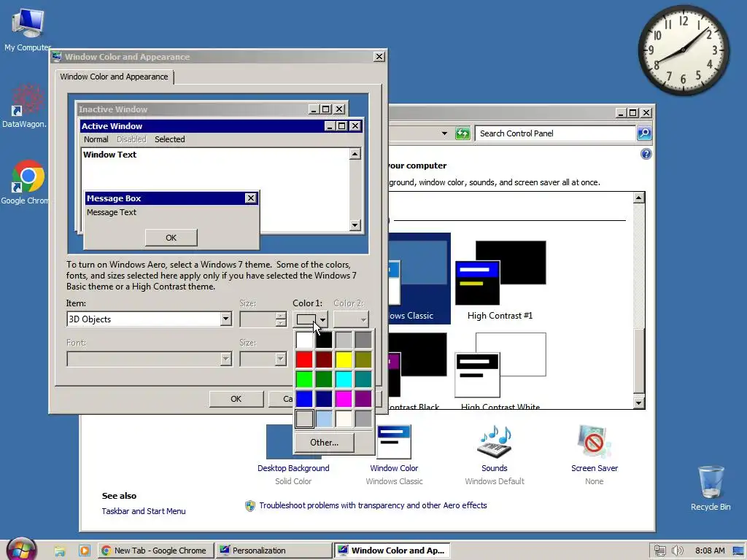Expand the Item dropdown showing 3D Objects

226,319
